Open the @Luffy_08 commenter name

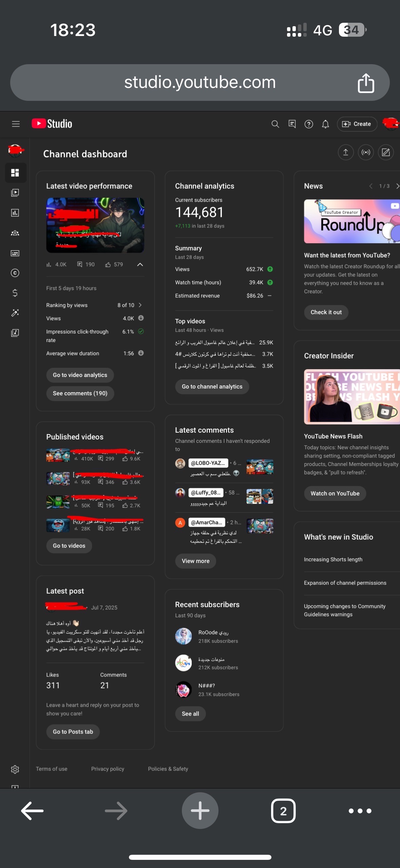(206, 492)
